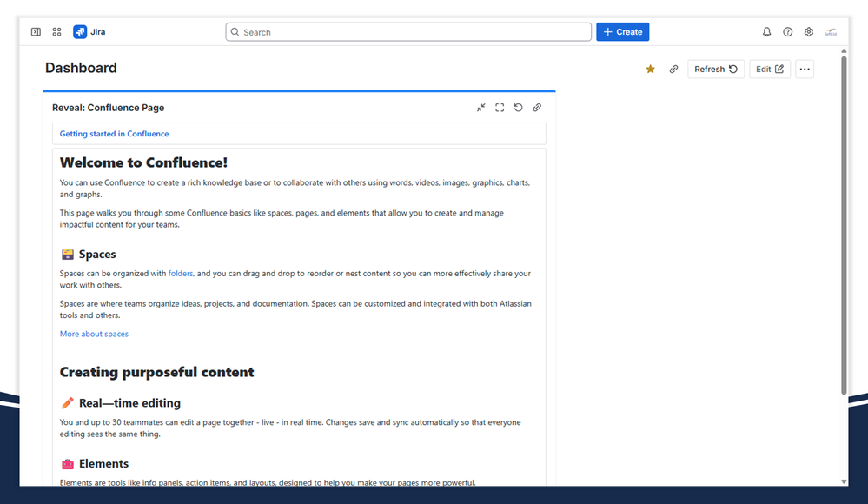The height and width of the screenshot is (504, 868).
Task: Click the Elements heading text
Action: pyautogui.click(x=103, y=463)
